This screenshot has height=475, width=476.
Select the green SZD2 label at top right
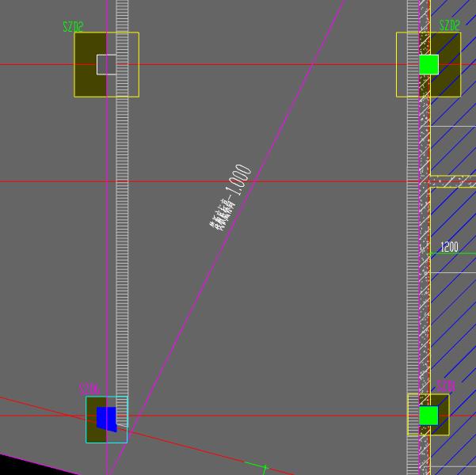pos(450,25)
